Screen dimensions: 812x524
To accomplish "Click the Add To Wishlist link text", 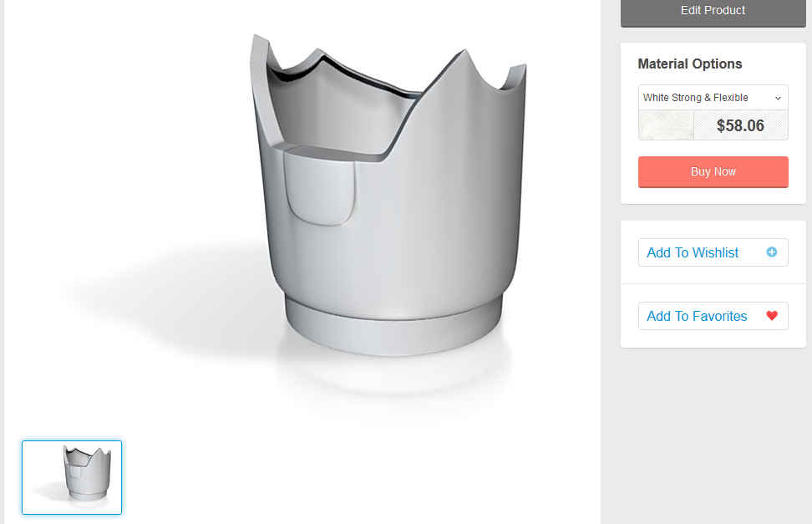I will click(x=693, y=252).
